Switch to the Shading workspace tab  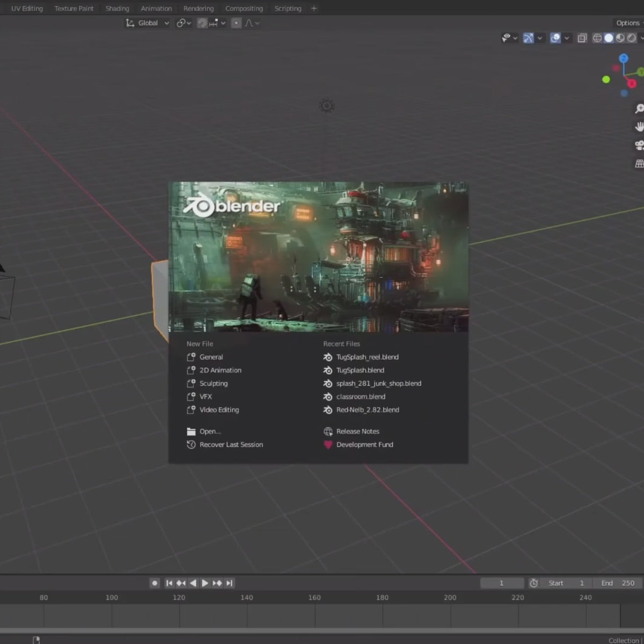pos(117,9)
